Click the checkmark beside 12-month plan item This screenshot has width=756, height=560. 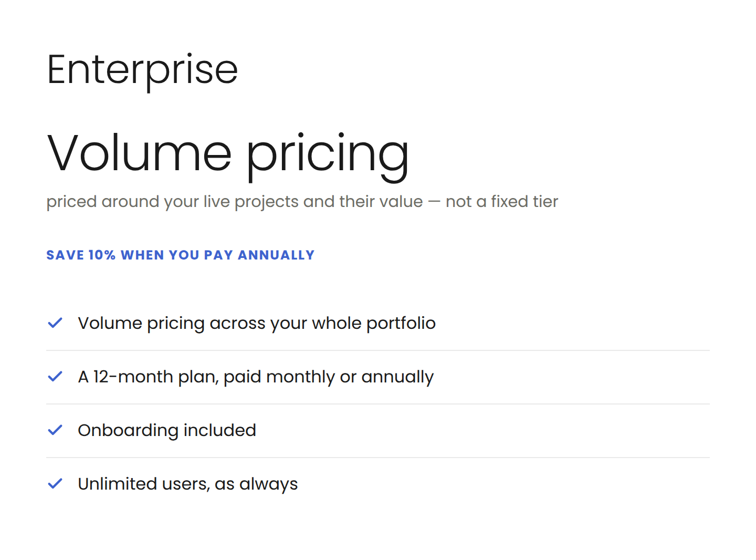pos(55,376)
